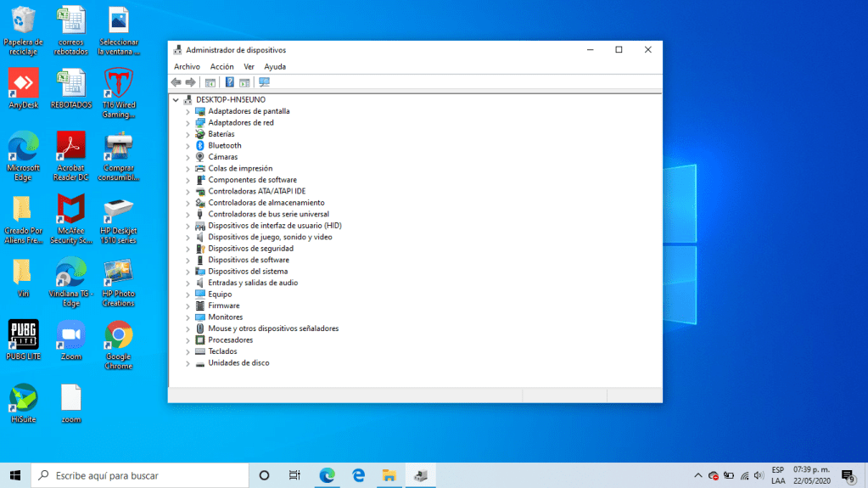This screenshot has width=868, height=488.
Task: Show hidden system tray icons chevron
Action: [698, 475]
